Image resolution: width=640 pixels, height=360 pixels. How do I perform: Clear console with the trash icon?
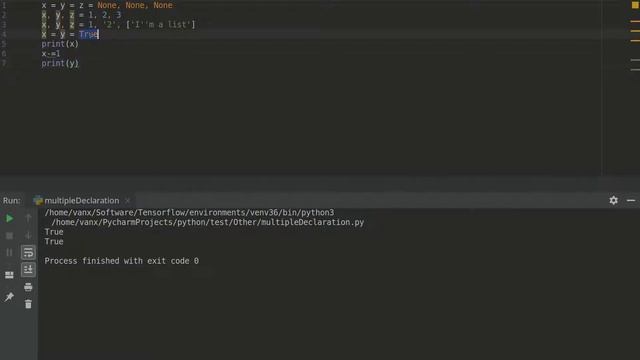28,304
